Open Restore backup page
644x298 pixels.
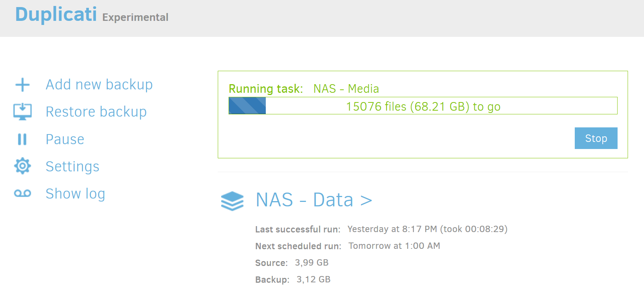coord(96,112)
